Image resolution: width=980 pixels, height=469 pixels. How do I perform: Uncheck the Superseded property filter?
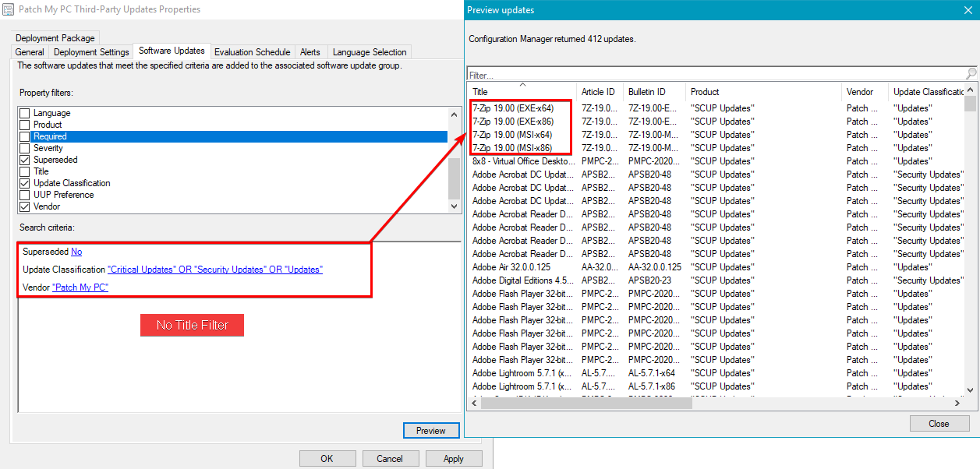tap(25, 160)
